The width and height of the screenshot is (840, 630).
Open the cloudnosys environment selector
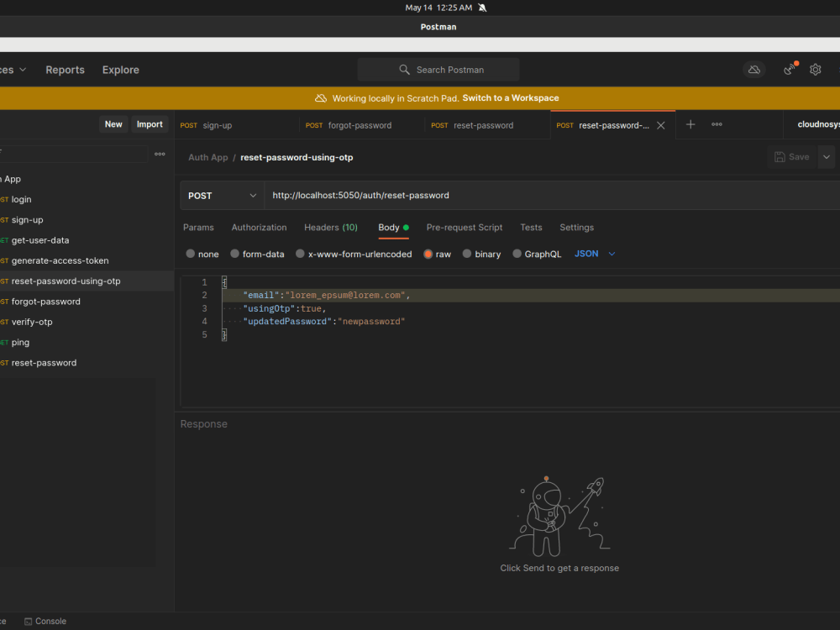point(817,124)
